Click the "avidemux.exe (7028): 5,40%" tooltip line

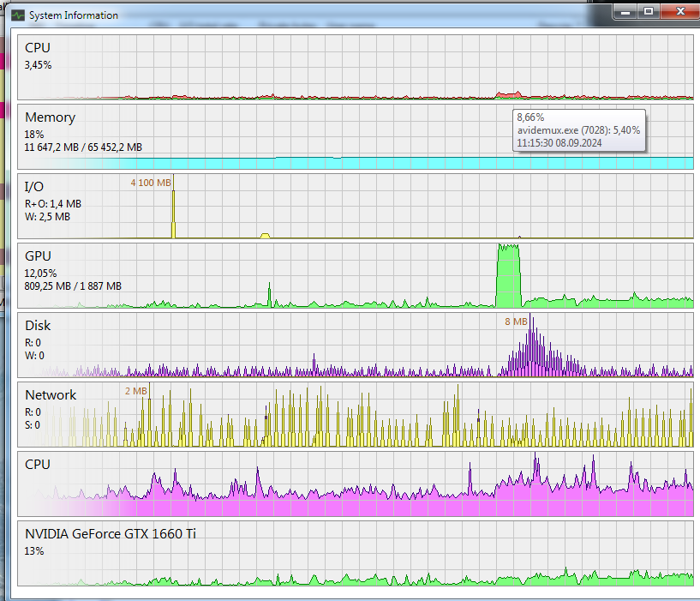click(578, 130)
